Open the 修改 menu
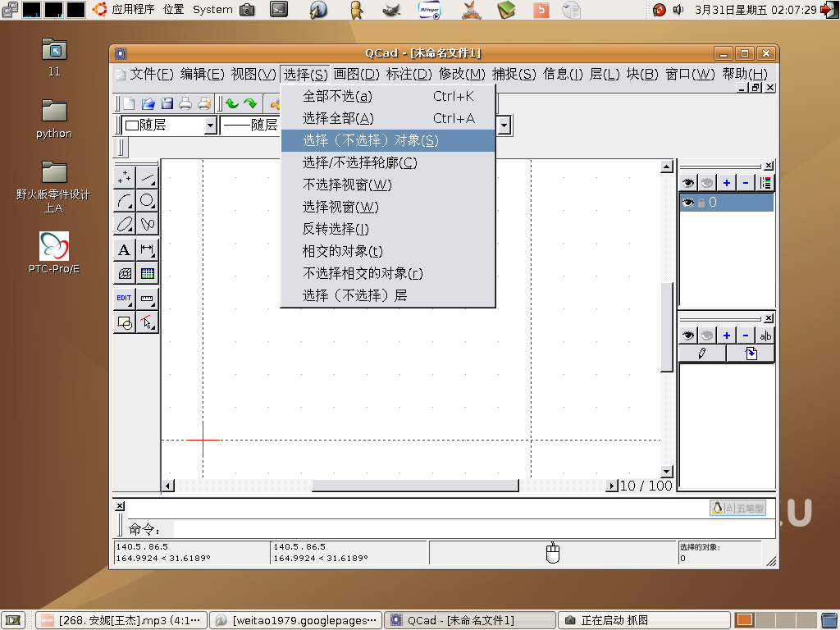This screenshot has width=840, height=630. click(x=462, y=74)
